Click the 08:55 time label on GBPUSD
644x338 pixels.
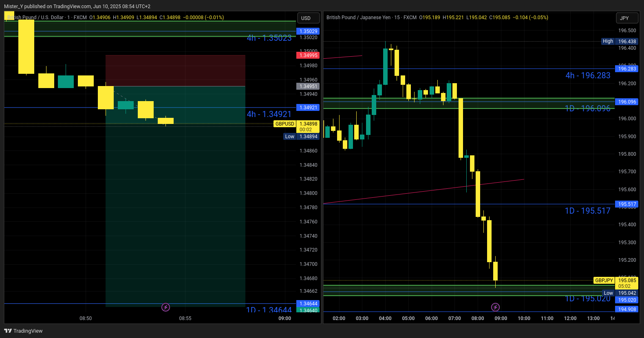click(185, 318)
